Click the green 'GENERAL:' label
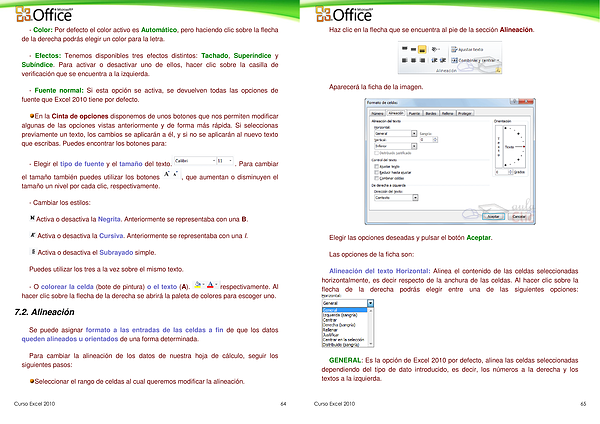600x424 pixels. coord(346,360)
